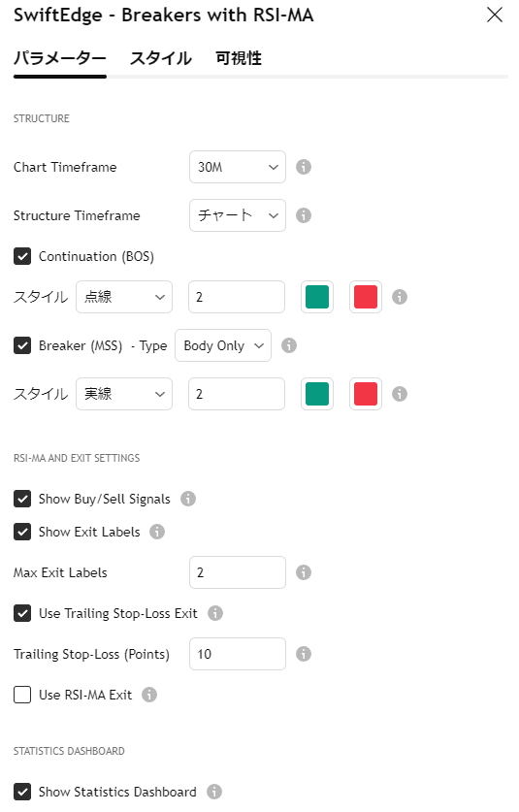This screenshot has height=812, width=519.
Task: Click info icon for Show Exit Labels
Action: tap(157, 532)
